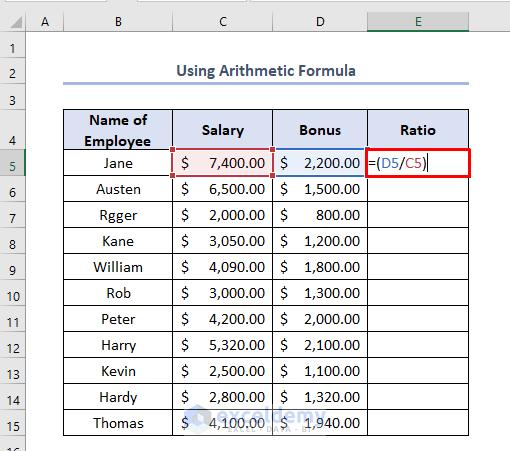Select the 'Austen' name cell
This screenshot has width=510, height=451.
118,189
